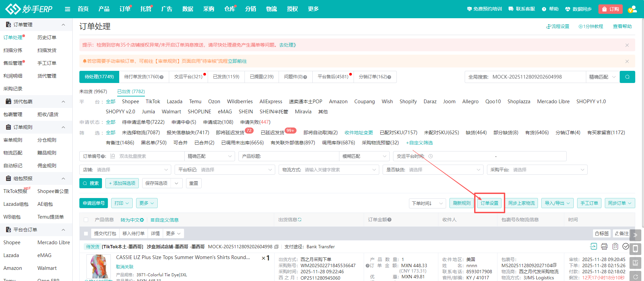Screen dimensions: 644x281
Task: Open the 平台标记 select dropdown
Action: tap(225, 170)
